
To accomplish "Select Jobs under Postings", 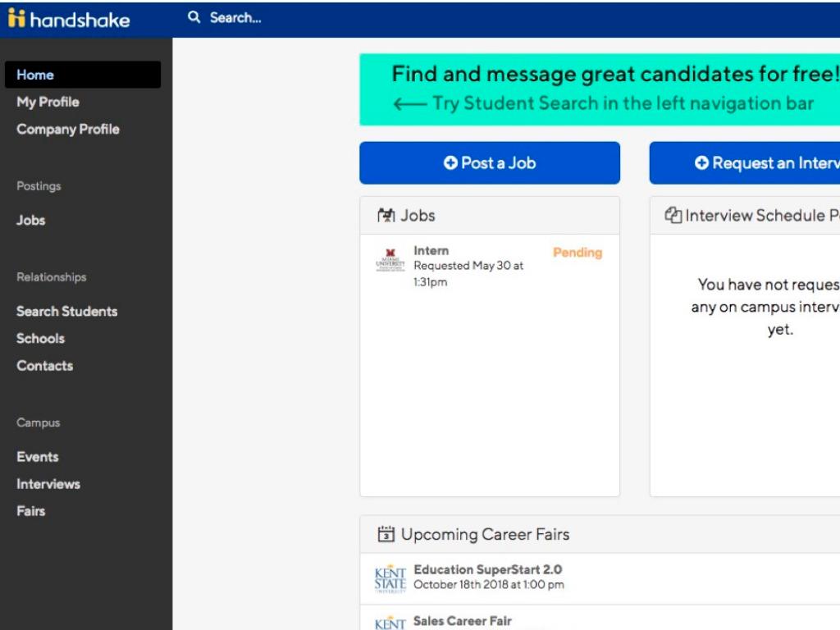I will pyautogui.click(x=30, y=220).
